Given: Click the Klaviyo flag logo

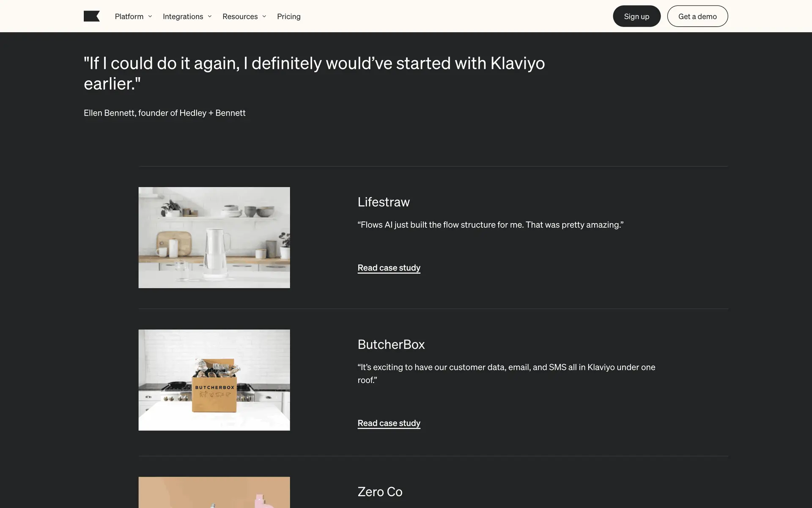Looking at the screenshot, I should 91,17.
